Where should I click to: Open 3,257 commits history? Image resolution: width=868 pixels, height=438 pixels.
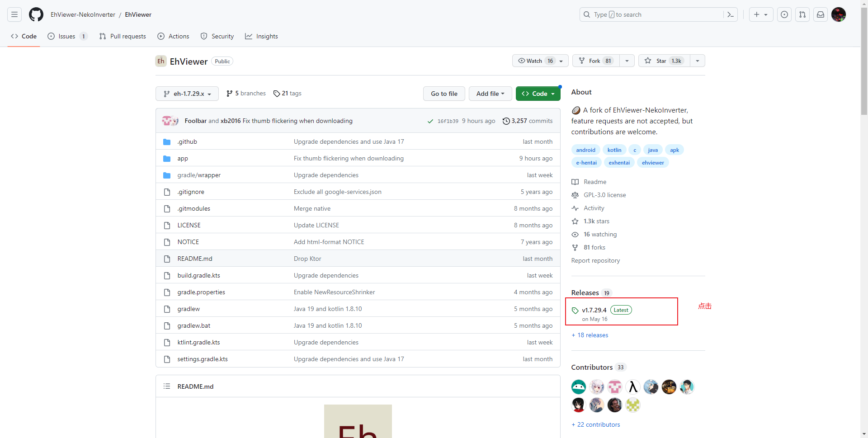(528, 121)
